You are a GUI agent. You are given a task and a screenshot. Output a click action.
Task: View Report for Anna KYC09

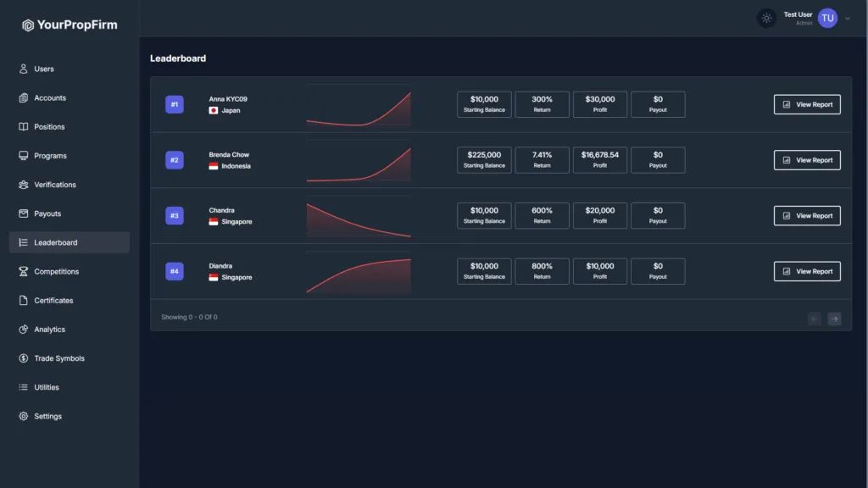(x=807, y=104)
